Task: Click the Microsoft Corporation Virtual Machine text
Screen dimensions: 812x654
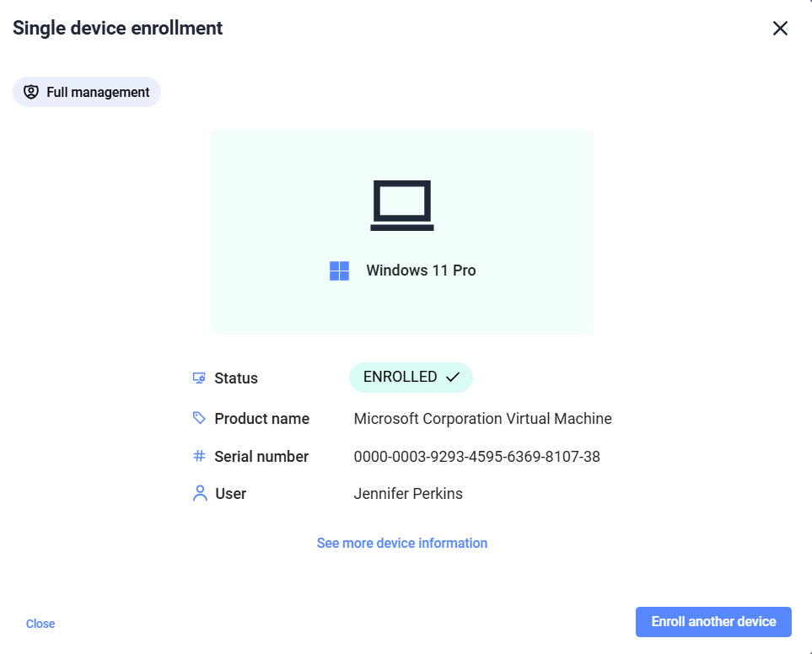Action: 482,419
